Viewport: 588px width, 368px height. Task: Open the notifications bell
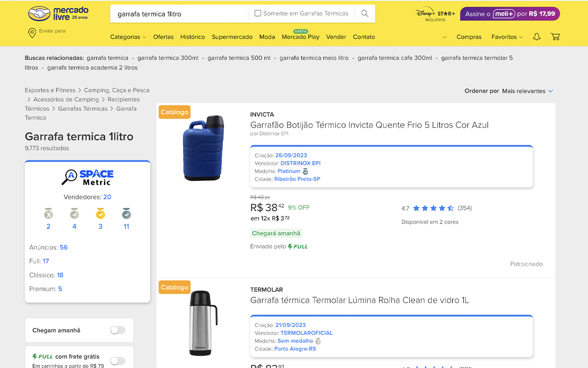[537, 37]
